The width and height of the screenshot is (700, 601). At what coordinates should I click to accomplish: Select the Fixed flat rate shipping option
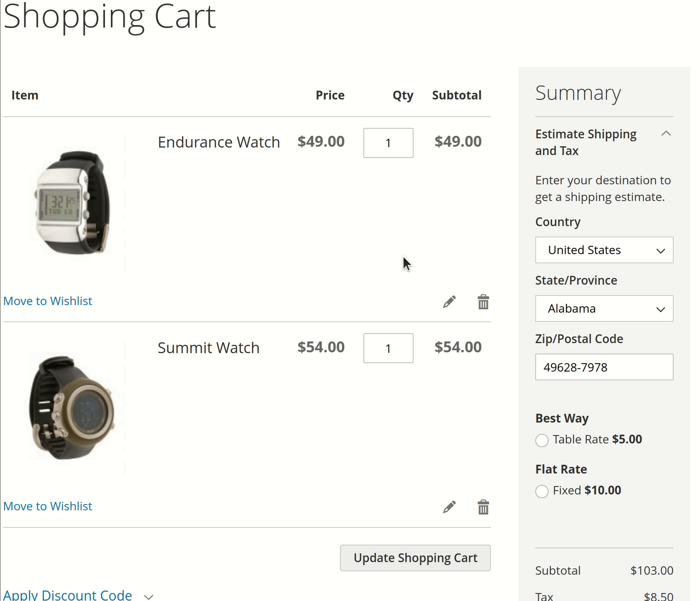(542, 491)
